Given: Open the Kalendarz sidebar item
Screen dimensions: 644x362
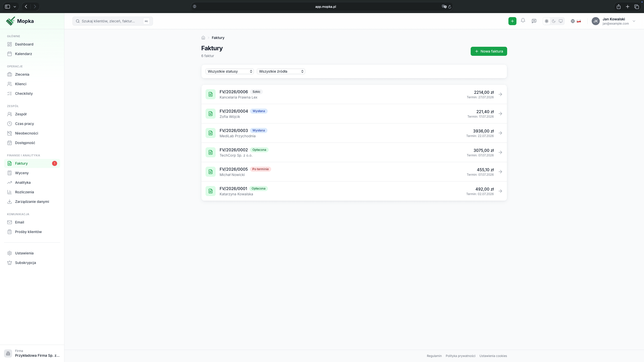Looking at the screenshot, I should [x=32, y=54].
